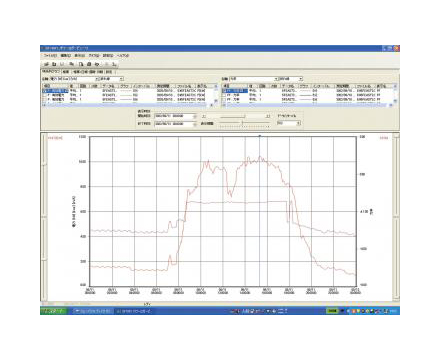Click the second taskbar window button
Image resolution: width=440 pixels, height=360 pixels.
(x=134, y=311)
